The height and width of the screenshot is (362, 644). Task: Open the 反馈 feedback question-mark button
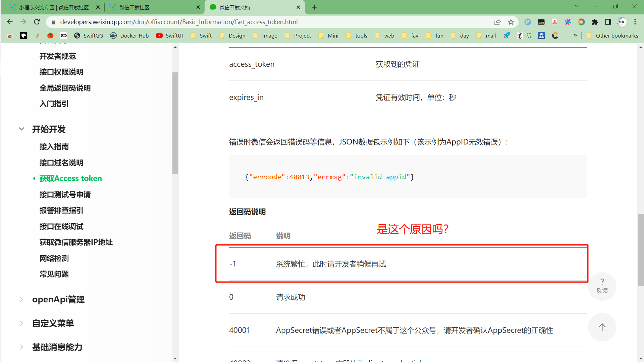click(x=602, y=286)
